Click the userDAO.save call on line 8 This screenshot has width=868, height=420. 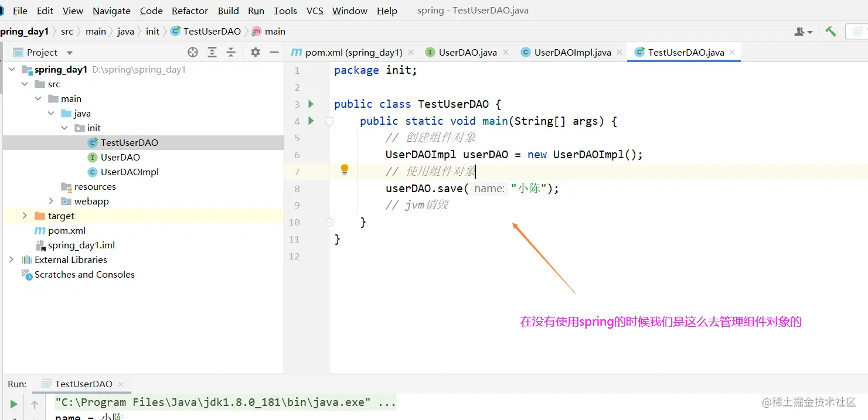click(427, 189)
